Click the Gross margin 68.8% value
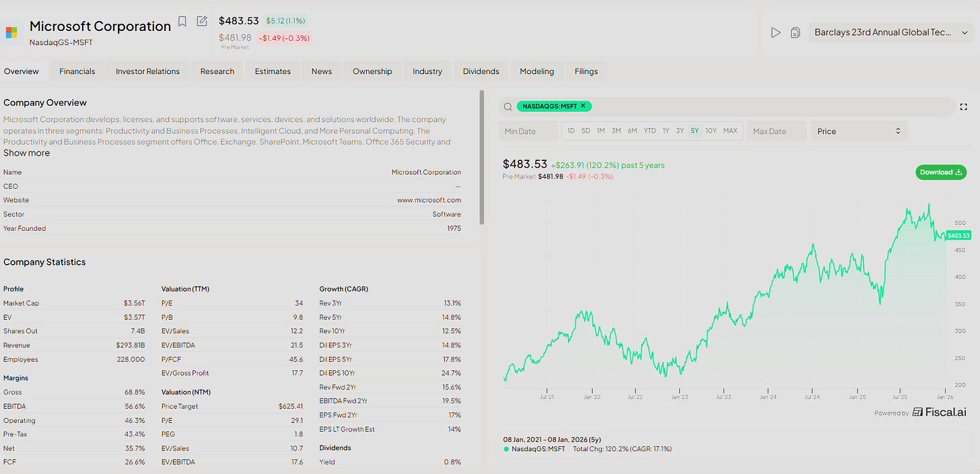Screen dimensions: 980x474 tap(135, 392)
